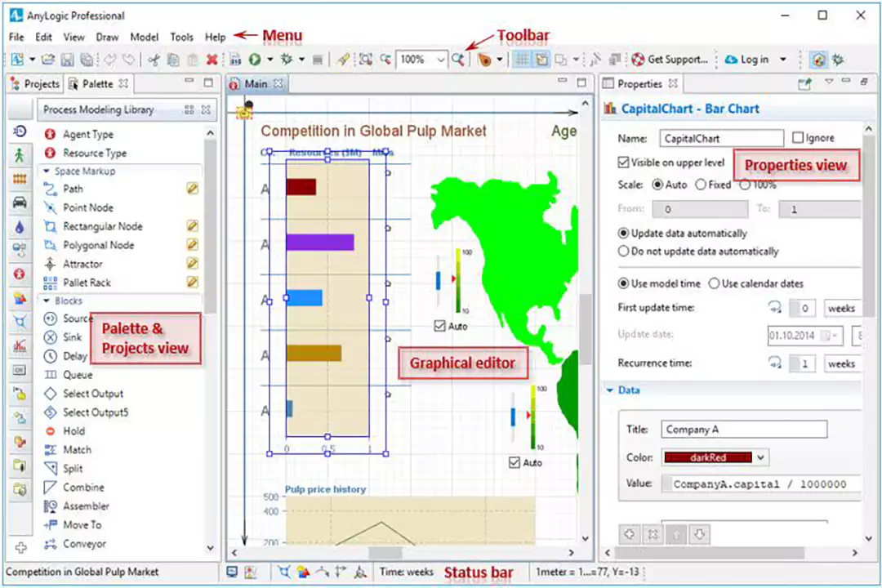Select the Fixed scale radio button
The width and height of the screenshot is (882, 588).
pyautogui.click(x=701, y=185)
